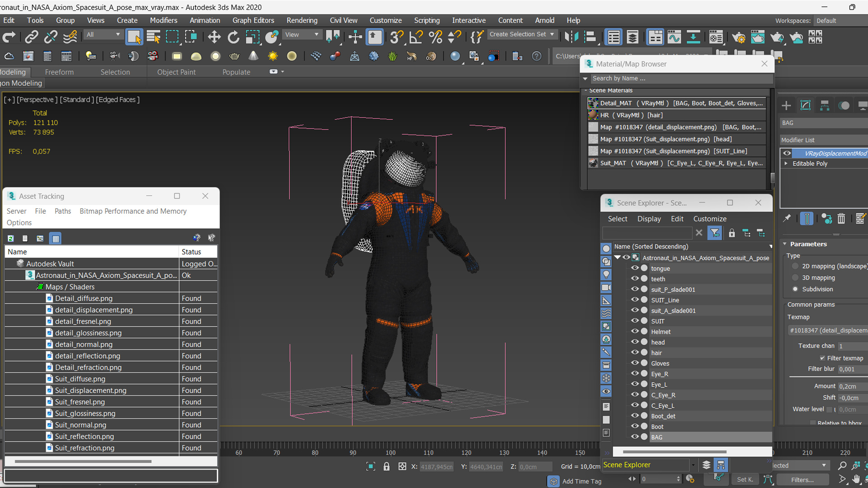This screenshot has height=488, width=868.
Task: Hide the tongue object
Action: point(635,268)
